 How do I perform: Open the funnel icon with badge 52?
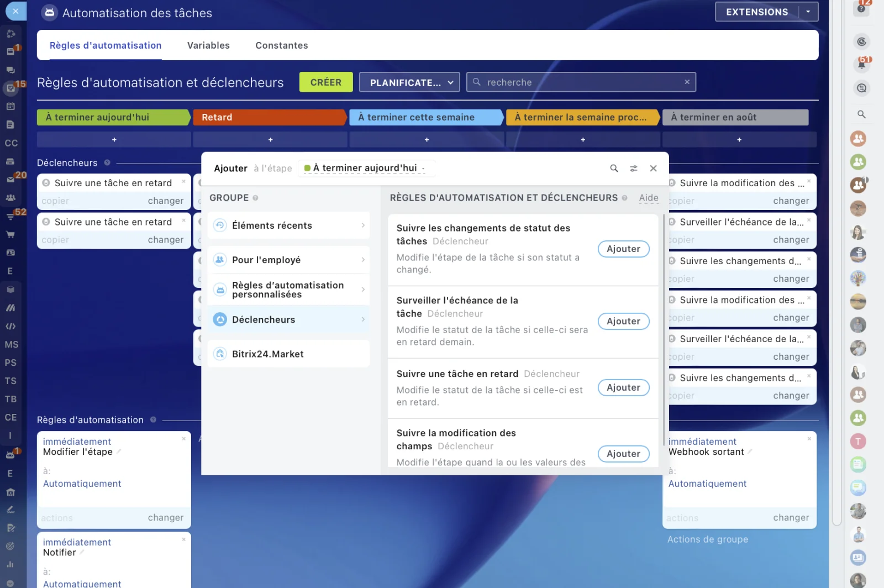[x=10, y=216]
